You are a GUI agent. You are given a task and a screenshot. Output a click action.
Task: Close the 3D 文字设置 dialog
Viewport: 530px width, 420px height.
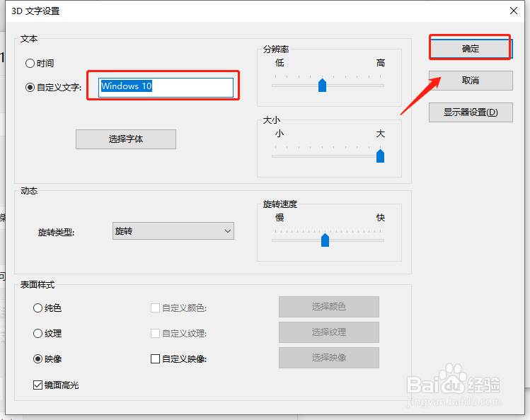click(514, 11)
